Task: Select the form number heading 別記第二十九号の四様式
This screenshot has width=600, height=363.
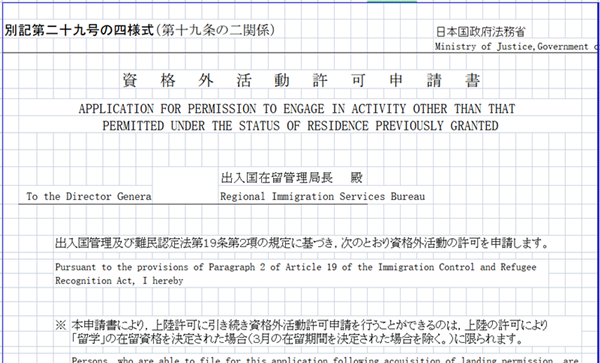Action: [x=79, y=30]
